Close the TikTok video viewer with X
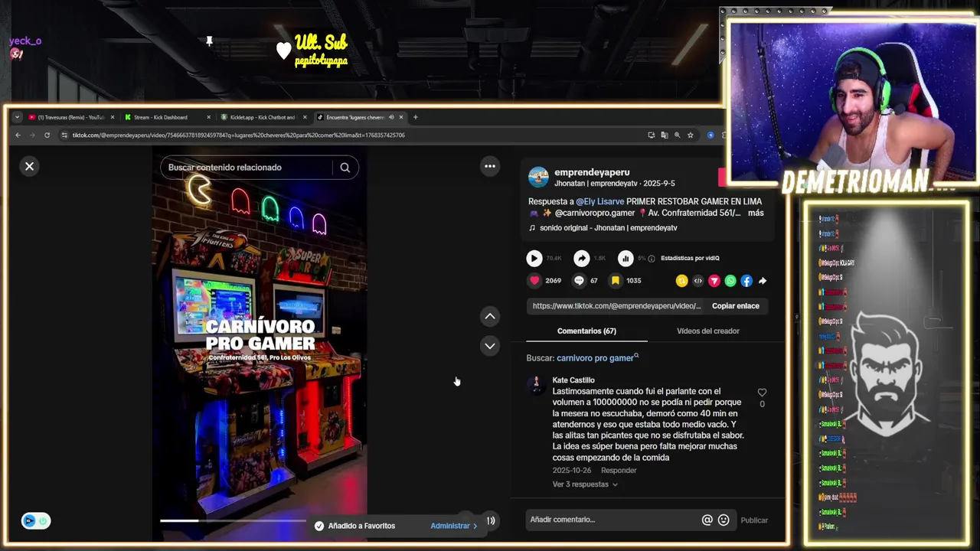The width and height of the screenshot is (980, 551). coord(29,166)
